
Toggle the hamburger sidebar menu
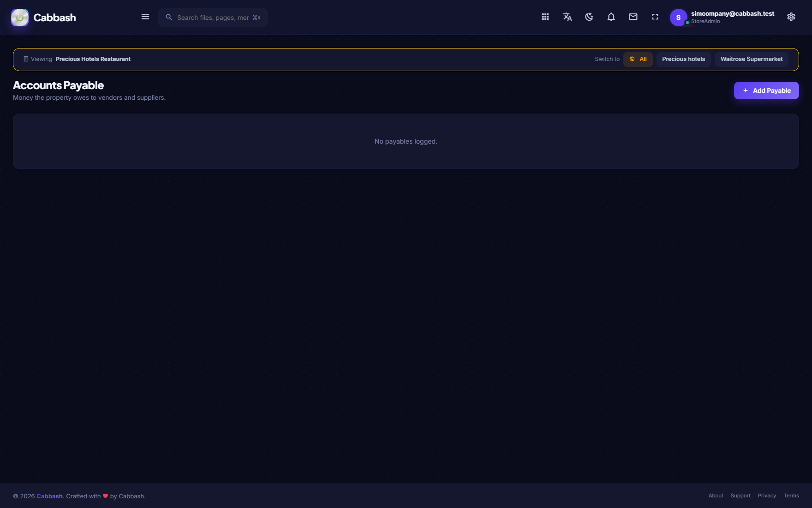pyautogui.click(x=145, y=17)
